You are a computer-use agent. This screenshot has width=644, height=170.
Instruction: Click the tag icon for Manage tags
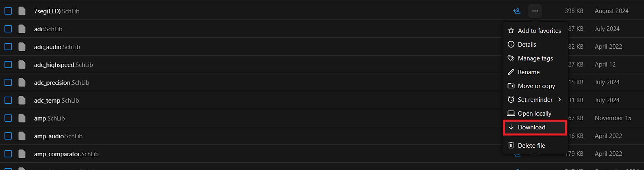coord(511,58)
